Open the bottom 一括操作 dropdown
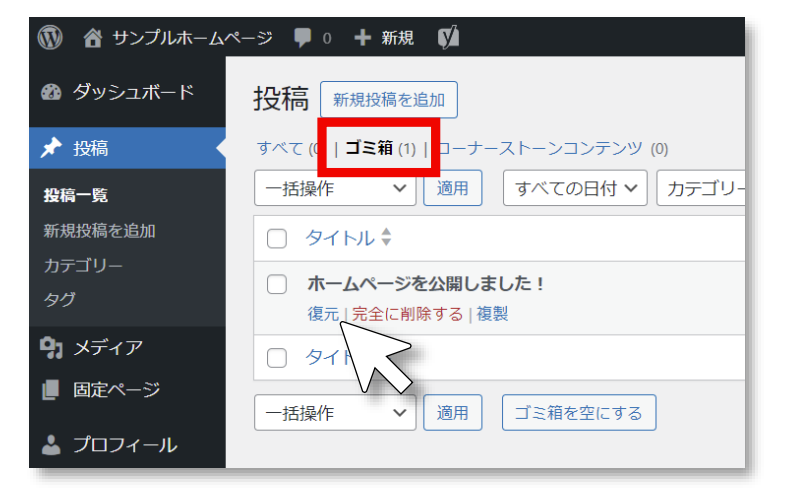786x490 pixels. [335, 412]
